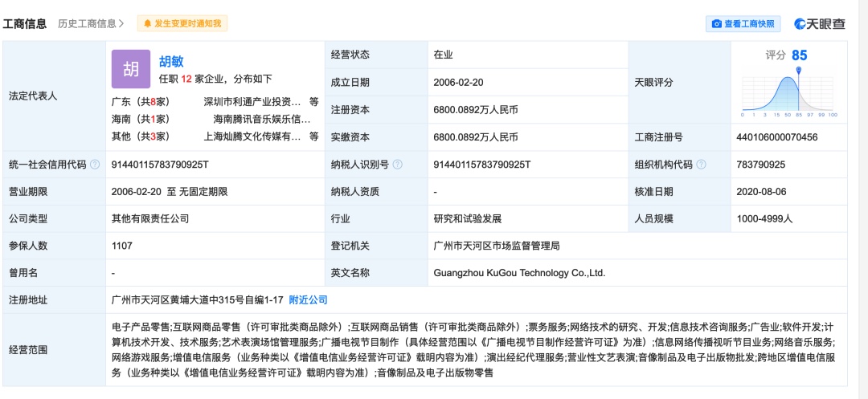Click 经营状态 value 在业
The height and width of the screenshot is (399, 868).
pos(444,55)
